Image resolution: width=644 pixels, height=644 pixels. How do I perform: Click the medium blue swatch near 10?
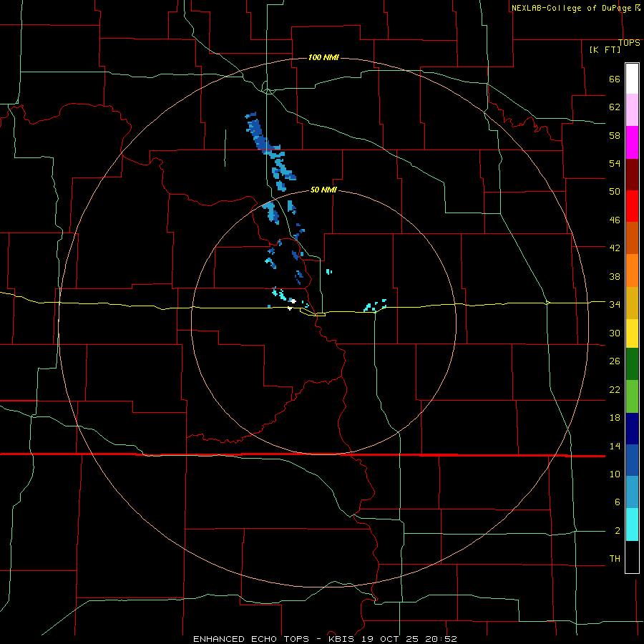click(632, 460)
